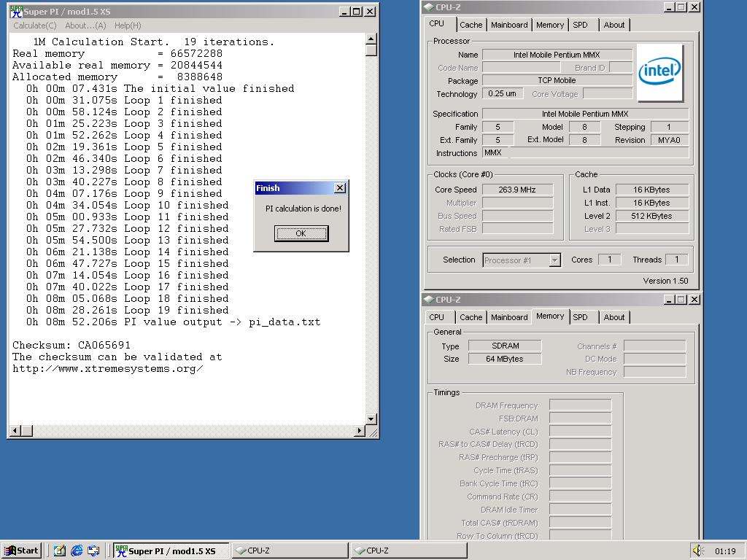This screenshot has width=747, height=560.
Task: Click the '1M Calculation Start' line
Action: click(x=154, y=42)
